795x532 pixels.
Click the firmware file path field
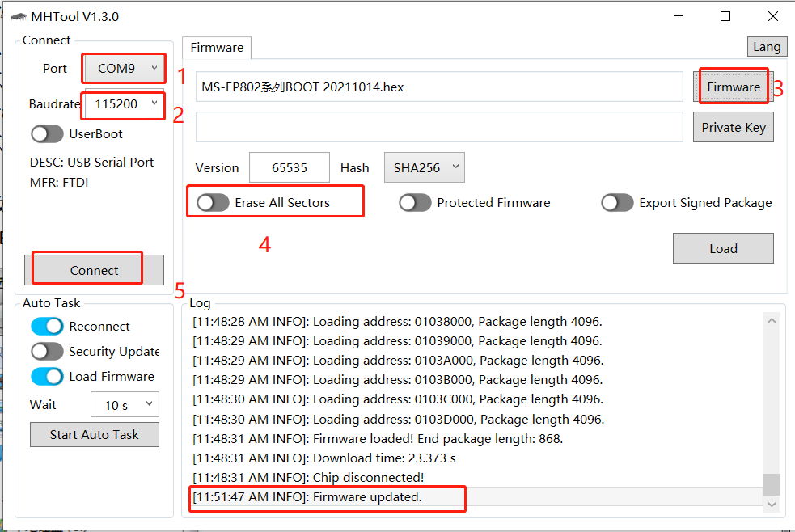(439, 87)
